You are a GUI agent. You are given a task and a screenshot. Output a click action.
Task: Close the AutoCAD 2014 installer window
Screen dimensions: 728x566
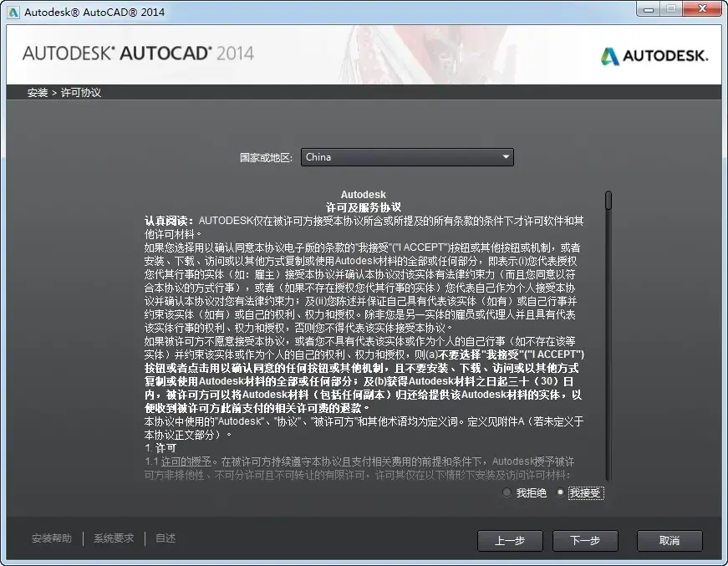702,9
